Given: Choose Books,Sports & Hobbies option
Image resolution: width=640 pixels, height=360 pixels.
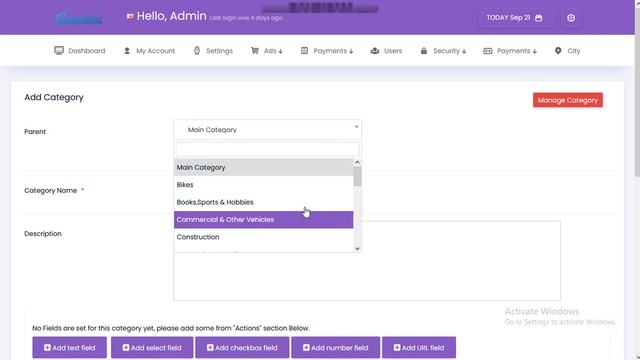Looking at the screenshot, I should (x=264, y=202).
